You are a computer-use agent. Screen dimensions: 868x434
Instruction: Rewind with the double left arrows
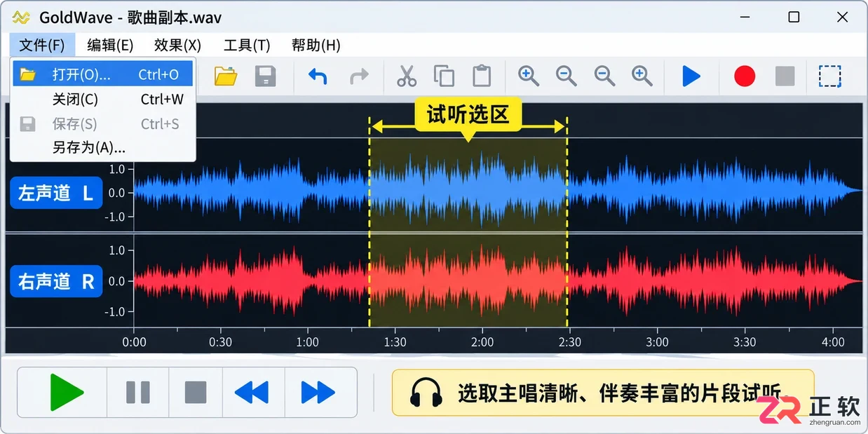(x=252, y=392)
